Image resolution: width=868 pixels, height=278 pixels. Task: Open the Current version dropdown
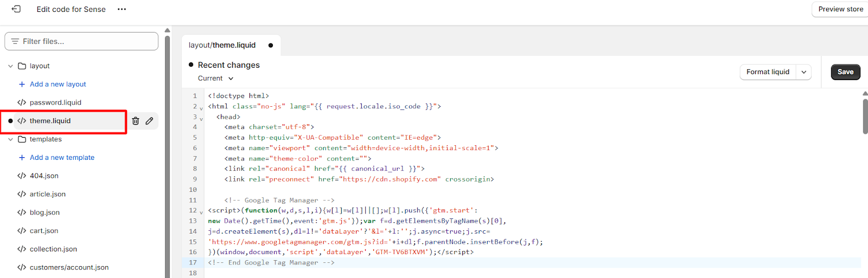tap(215, 79)
